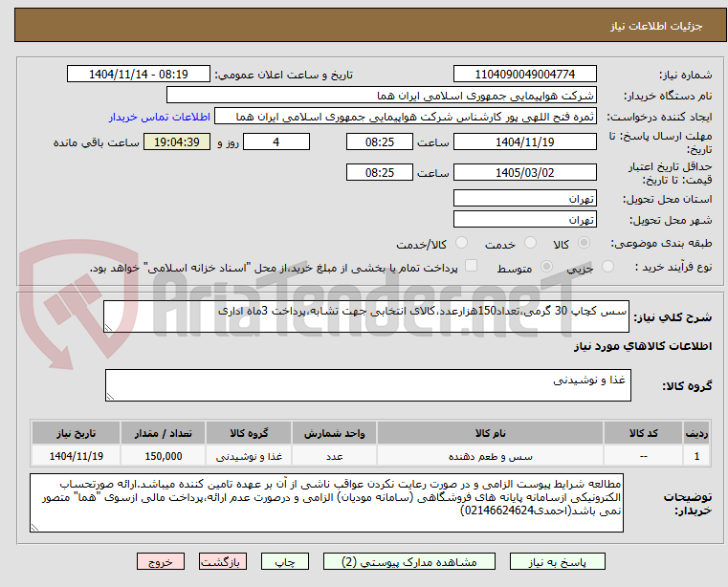The height and width of the screenshot is (587, 728).
Task: Click the announcement date field 1404/11/14 - 08:19
Action: 139,75
